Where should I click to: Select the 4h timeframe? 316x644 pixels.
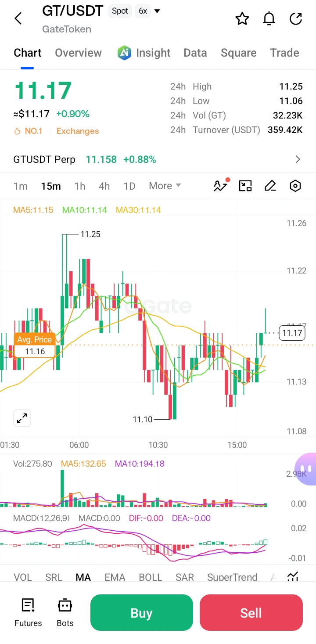click(104, 186)
